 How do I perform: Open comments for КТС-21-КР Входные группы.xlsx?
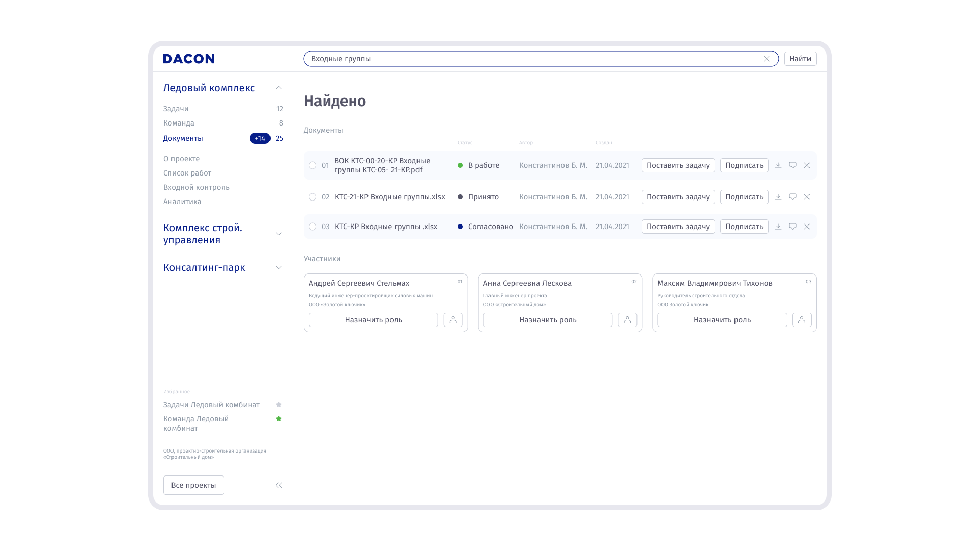point(792,197)
